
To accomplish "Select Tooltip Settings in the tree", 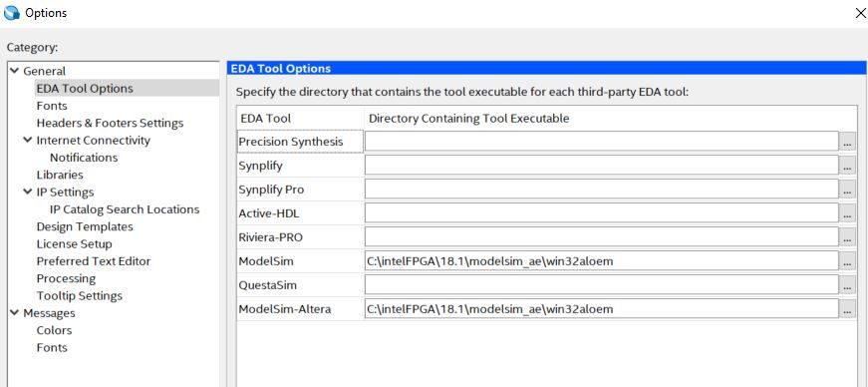I will click(80, 296).
